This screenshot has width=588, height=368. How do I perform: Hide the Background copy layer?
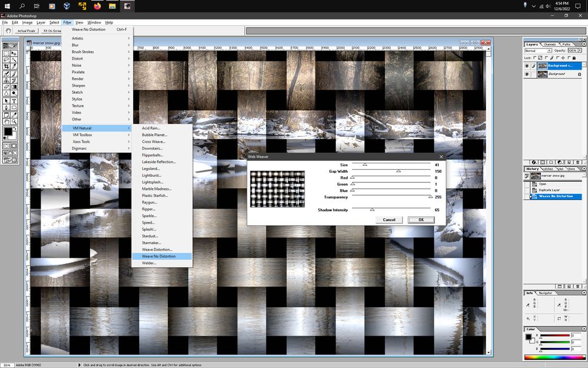coord(527,65)
